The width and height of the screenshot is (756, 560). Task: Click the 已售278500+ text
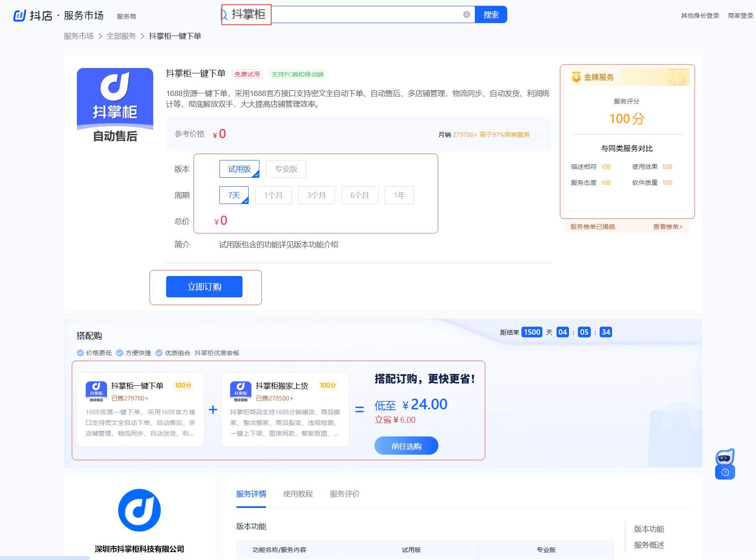(x=275, y=398)
